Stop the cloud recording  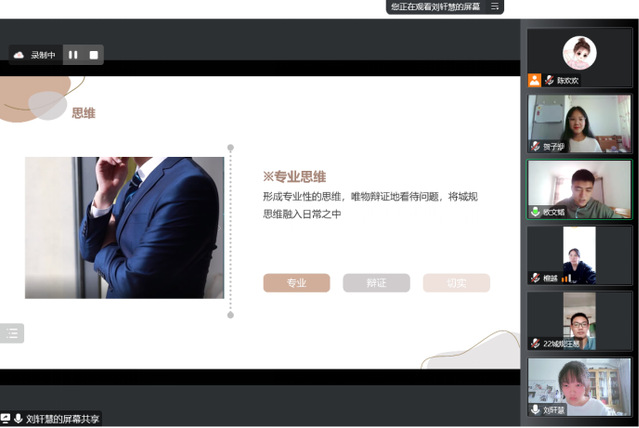coord(93,55)
